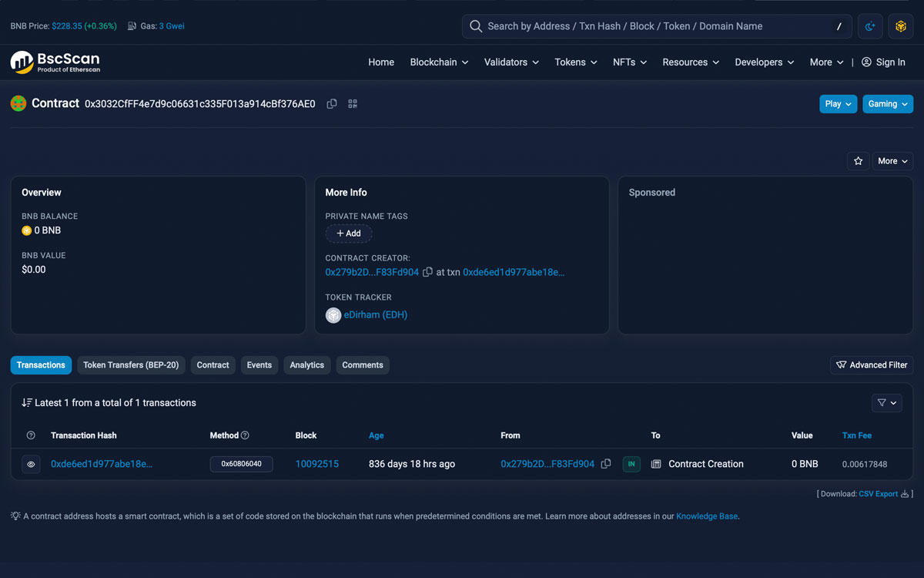Screen dimensions: 924x578
Task: Copy the From address in the transaction row
Action: coord(606,464)
